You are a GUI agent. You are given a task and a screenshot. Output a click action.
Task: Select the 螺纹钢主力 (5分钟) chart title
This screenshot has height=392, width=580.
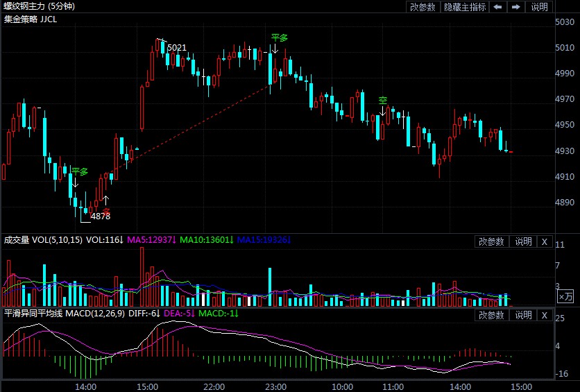coord(40,6)
